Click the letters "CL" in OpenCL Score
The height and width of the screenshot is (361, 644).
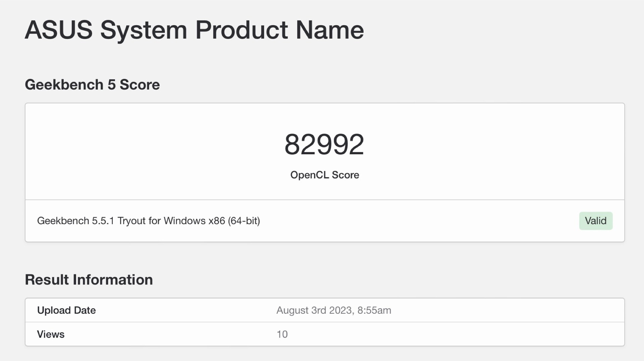tap(323, 175)
